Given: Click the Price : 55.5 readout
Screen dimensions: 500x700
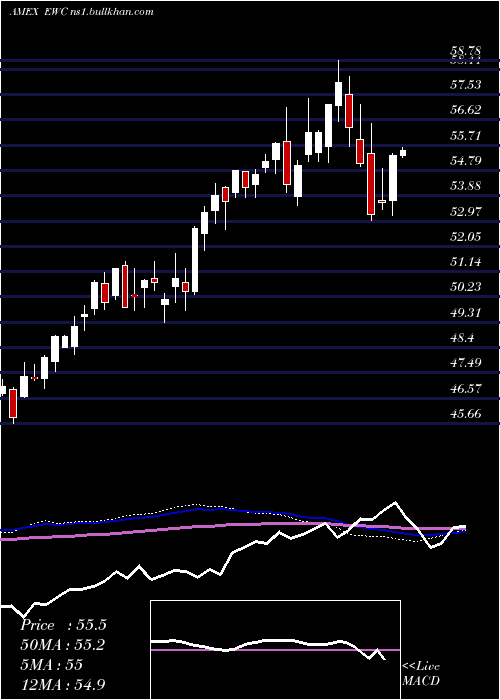Looking at the screenshot, I should [63, 625].
